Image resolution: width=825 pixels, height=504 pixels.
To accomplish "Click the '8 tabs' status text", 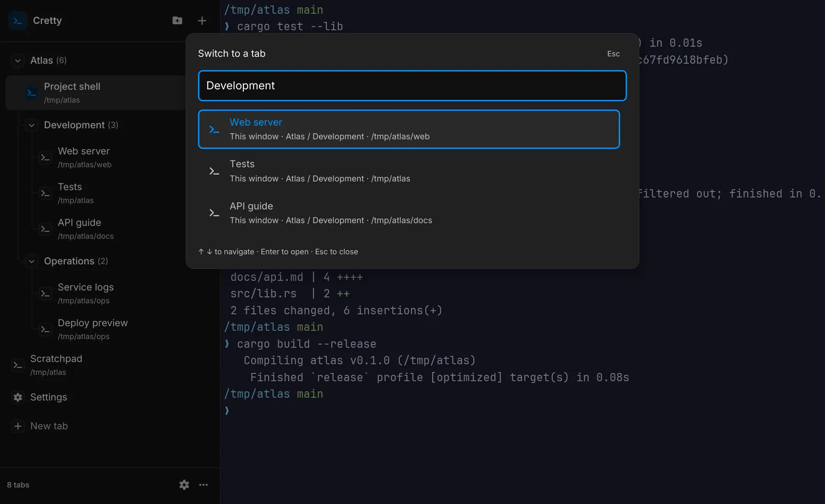I will (18, 485).
